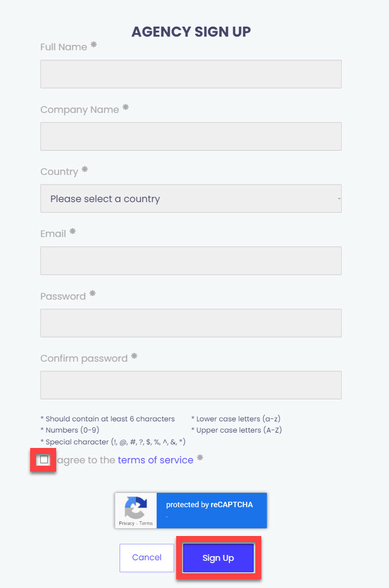Tick the agree to terms of service checkbox
The image size is (389, 588).
click(44, 459)
